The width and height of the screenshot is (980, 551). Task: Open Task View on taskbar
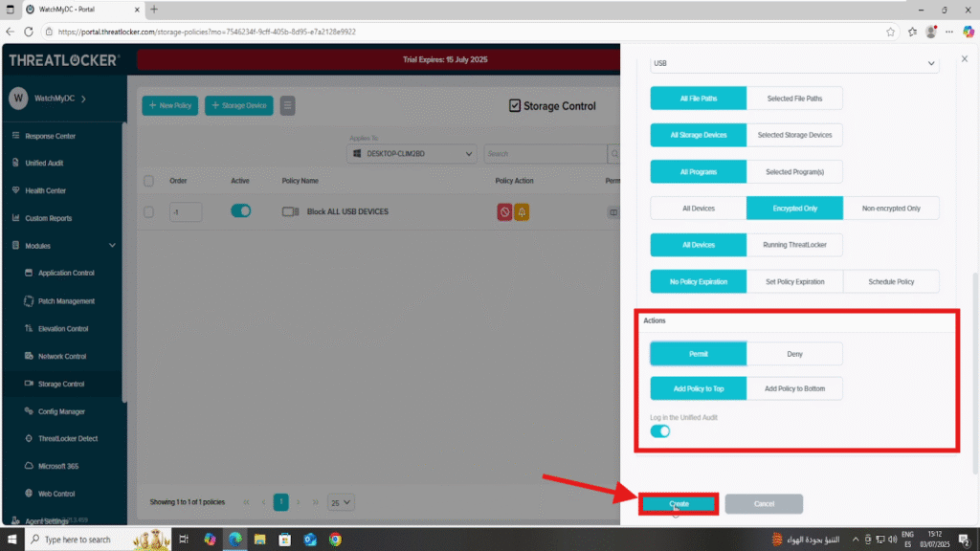click(184, 540)
